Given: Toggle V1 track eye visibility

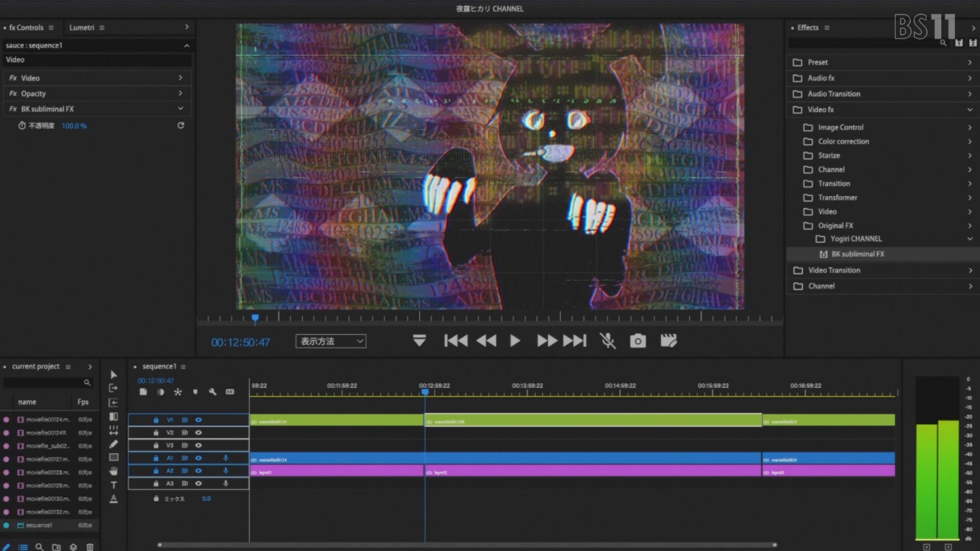Looking at the screenshot, I should point(199,420).
